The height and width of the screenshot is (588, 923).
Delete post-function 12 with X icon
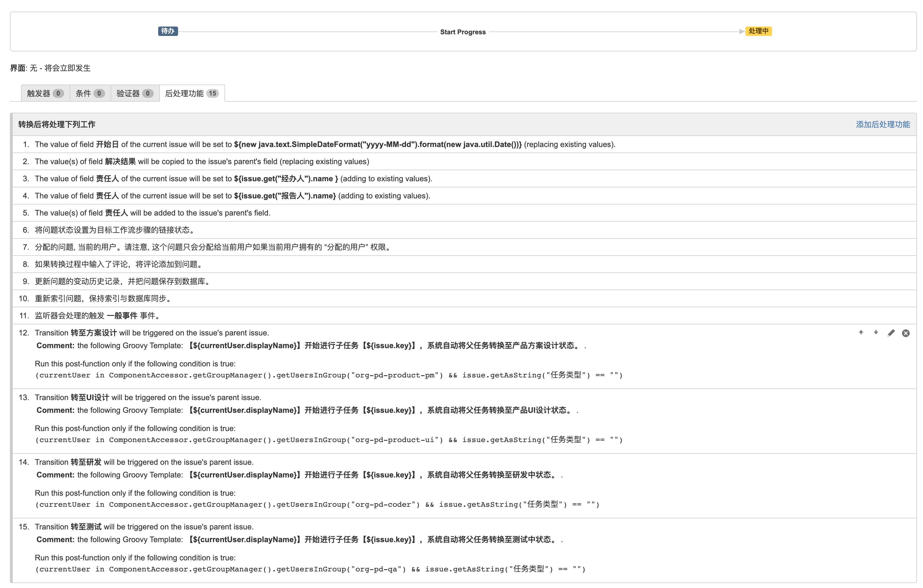pyautogui.click(x=906, y=333)
